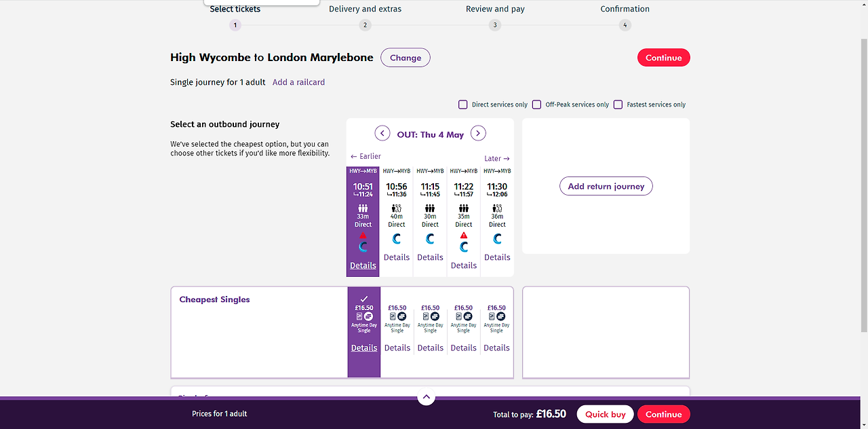Viewport: 868px width, 429px height.
Task: Open Details for 10:51 train
Action: pyautogui.click(x=363, y=265)
